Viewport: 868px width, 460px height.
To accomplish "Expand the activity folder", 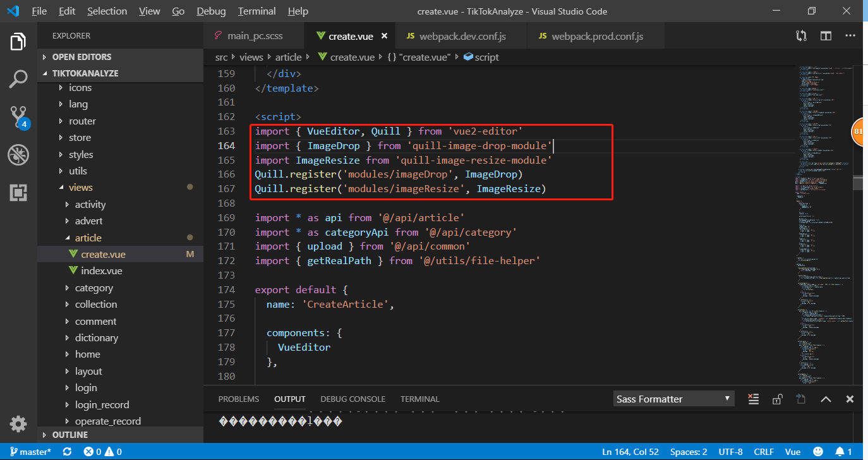I will [x=120, y=205].
